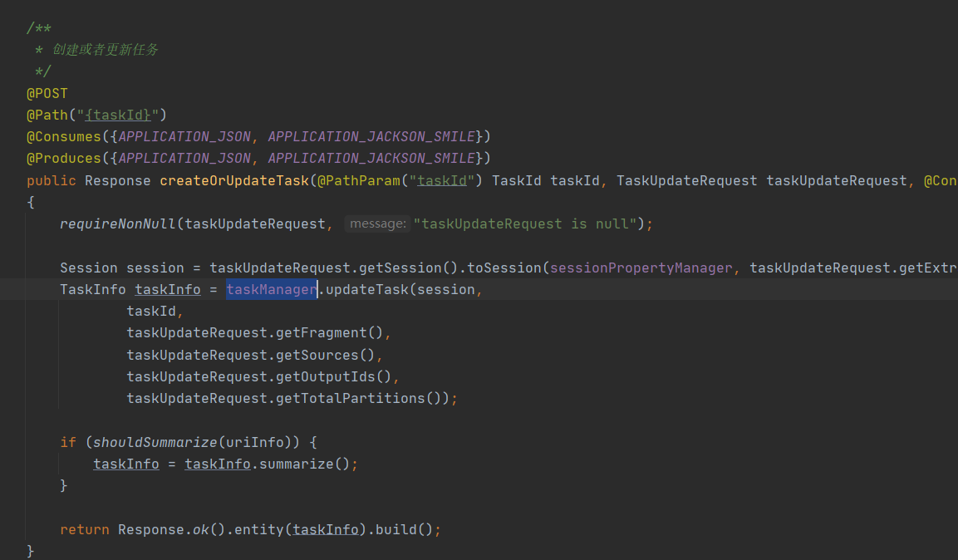Screen dimensions: 958x560
Task: Click the build() call on the return line
Action: (x=404, y=529)
